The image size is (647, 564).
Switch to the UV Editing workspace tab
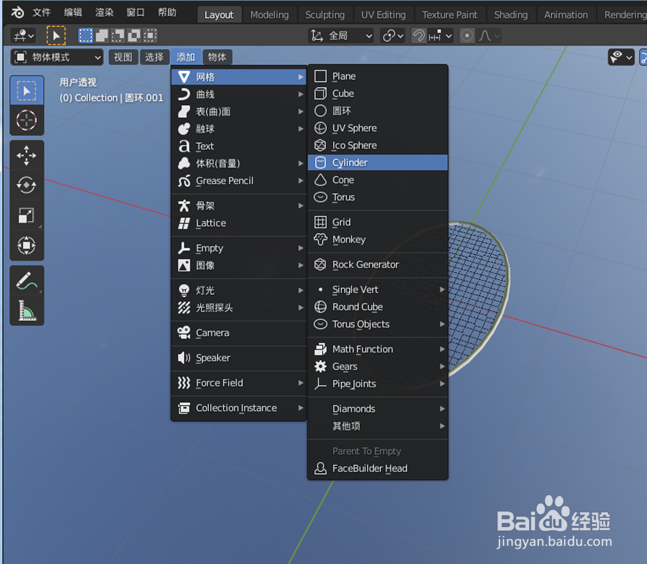pyautogui.click(x=383, y=15)
